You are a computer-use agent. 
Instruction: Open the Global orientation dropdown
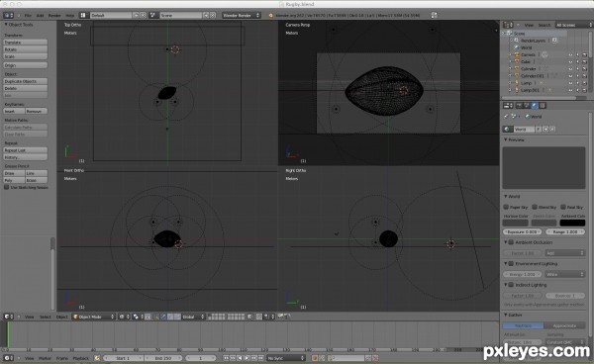pyautogui.click(x=194, y=317)
